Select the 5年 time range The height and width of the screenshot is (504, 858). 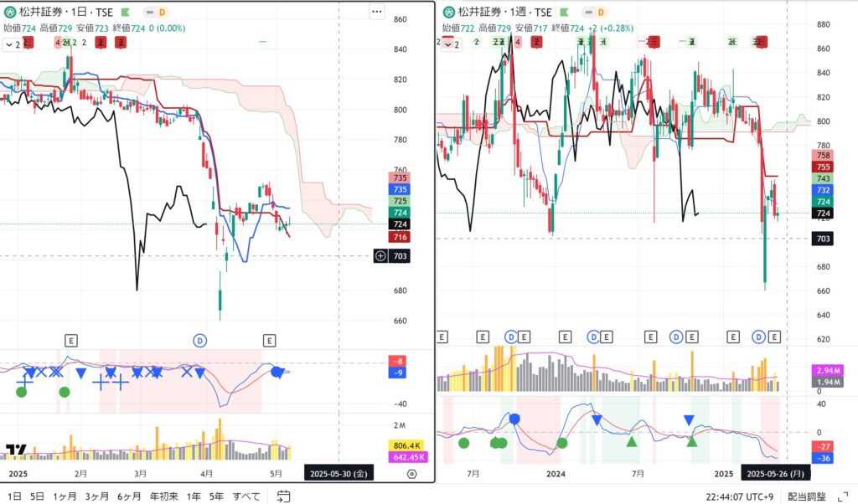(217, 496)
